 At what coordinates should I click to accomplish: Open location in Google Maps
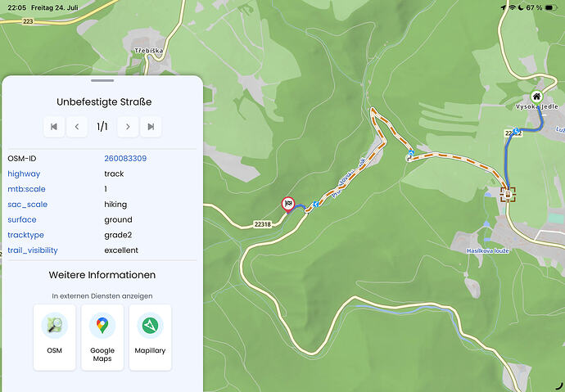102,337
